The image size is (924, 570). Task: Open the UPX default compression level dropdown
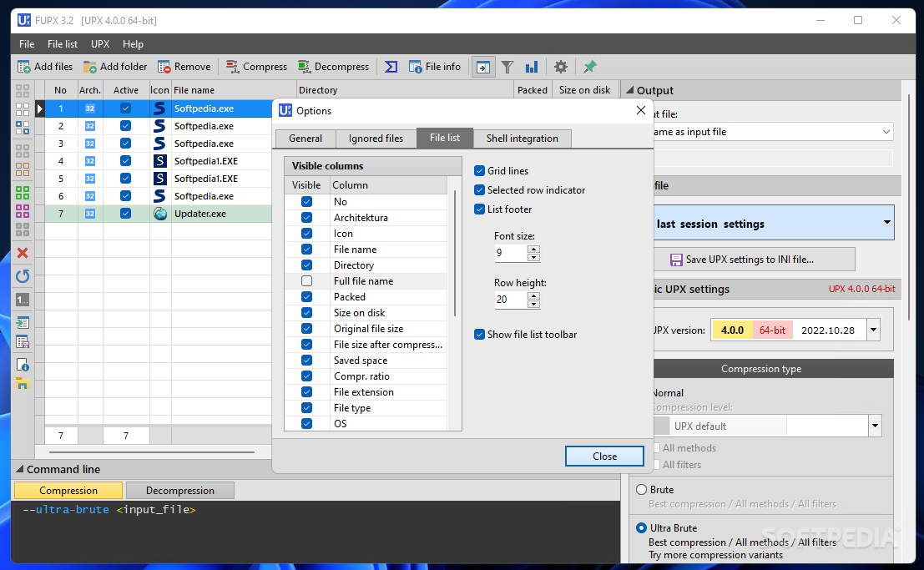(x=875, y=426)
